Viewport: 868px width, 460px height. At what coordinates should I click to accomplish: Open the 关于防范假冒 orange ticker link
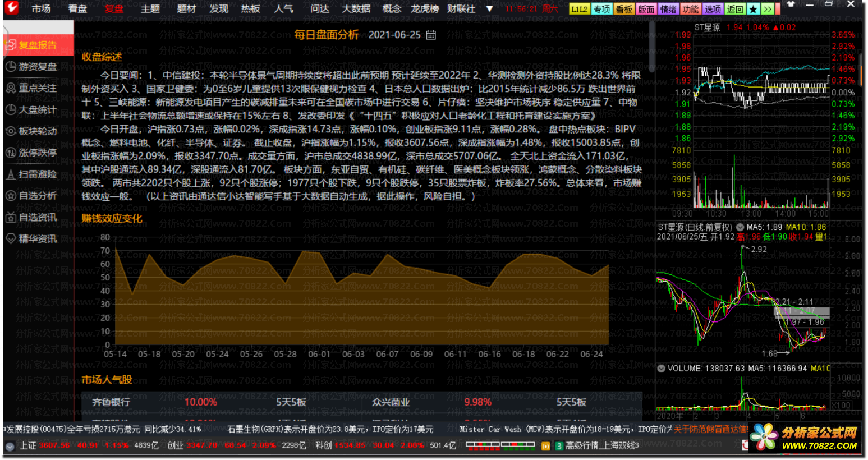coord(710,429)
